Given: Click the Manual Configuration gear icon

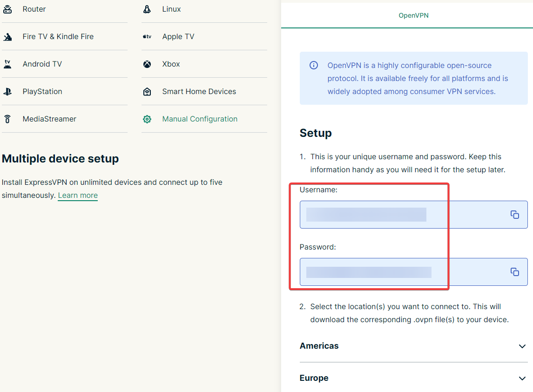Looking at the screenshot, I should point(147,119).
